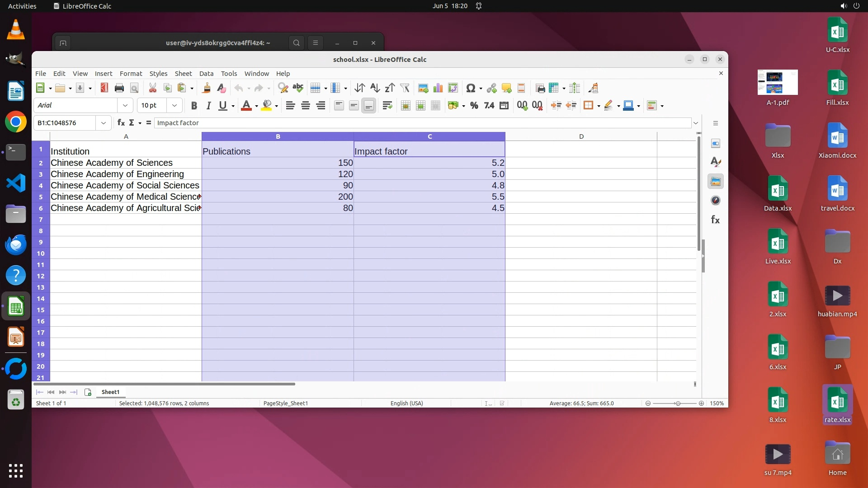Click column D header
Image resolution: width=868 pixels, height=488 pixels.
pyautogui.click(x=581, y=136)
